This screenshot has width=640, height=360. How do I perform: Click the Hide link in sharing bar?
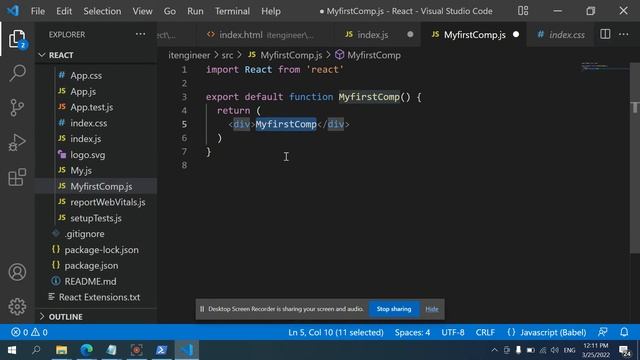[x=431, y=309]
